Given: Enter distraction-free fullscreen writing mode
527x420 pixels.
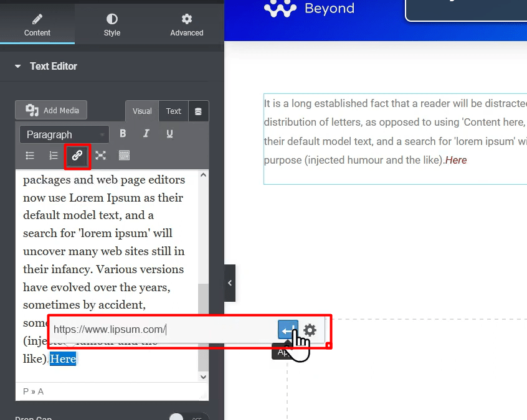Looking at the screenshot, I should [101, 156].
